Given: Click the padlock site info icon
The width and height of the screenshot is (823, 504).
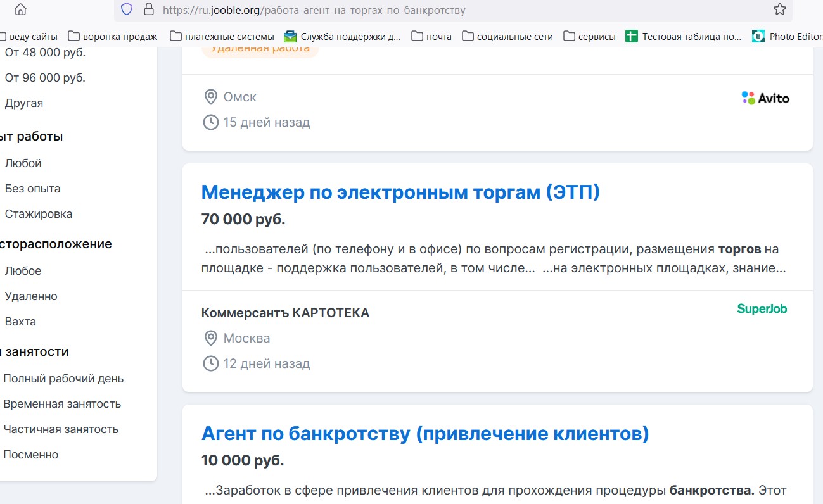Looking at the screenshot, I should [x=149, y=9].
